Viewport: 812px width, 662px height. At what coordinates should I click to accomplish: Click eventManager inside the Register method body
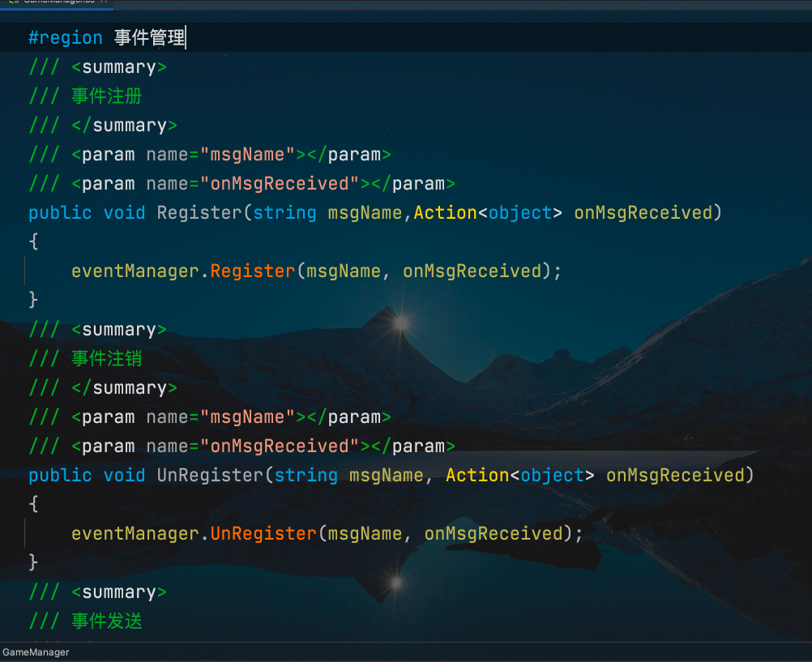pos(135,271)
